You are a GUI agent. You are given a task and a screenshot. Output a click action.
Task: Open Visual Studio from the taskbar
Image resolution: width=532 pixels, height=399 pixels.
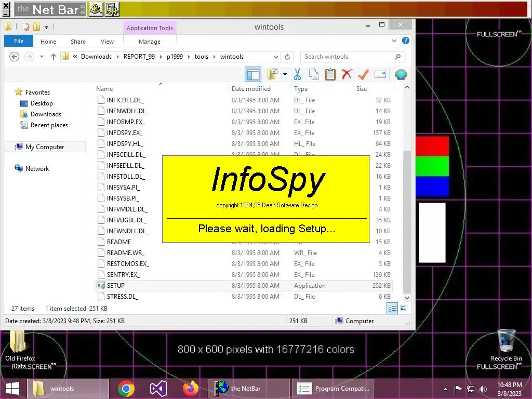click(x=158, y=389)
